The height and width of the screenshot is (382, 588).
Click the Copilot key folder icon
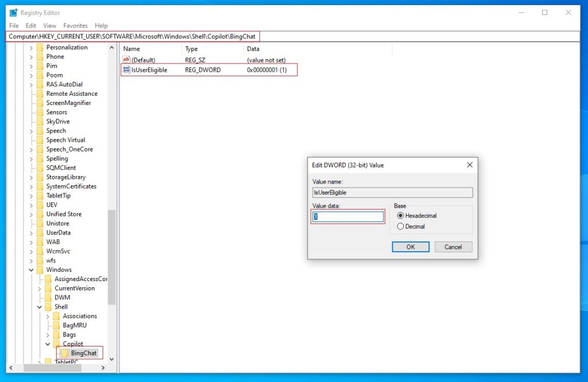(56, 344)
